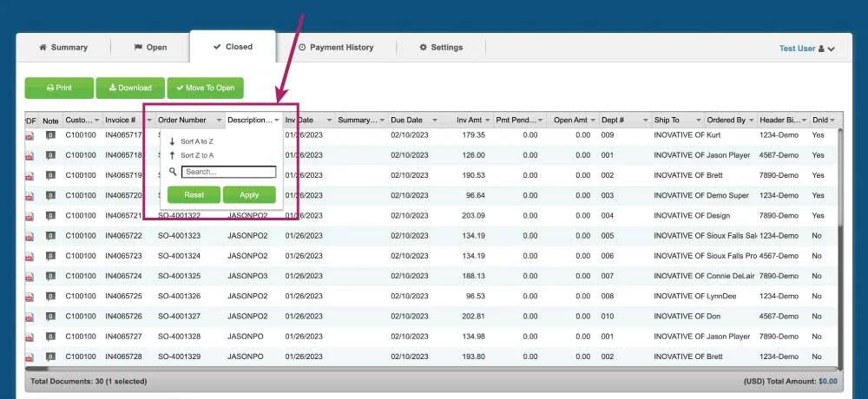
Task: Click the Demo Super ordered-by cell
Action: pos(728,195)
